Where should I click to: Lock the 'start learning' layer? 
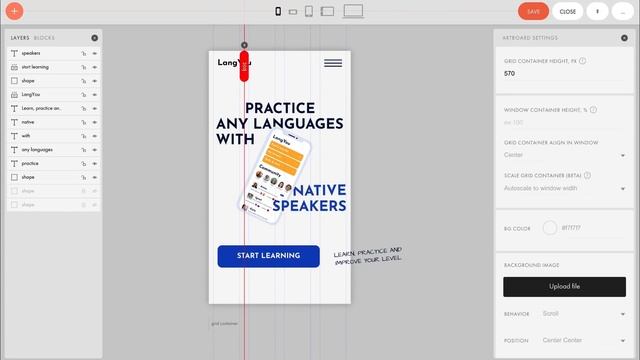pyautogui.click(x=84, y=67)
